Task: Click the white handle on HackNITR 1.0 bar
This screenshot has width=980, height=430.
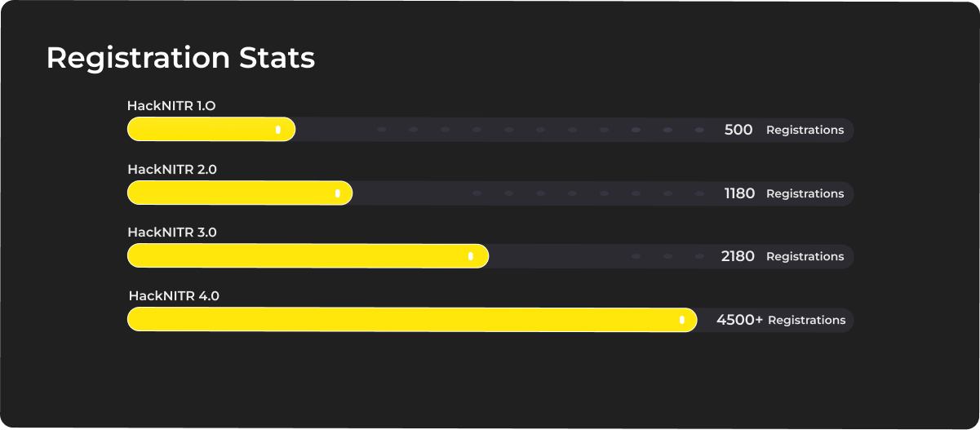Action: (x=278, y=130)
